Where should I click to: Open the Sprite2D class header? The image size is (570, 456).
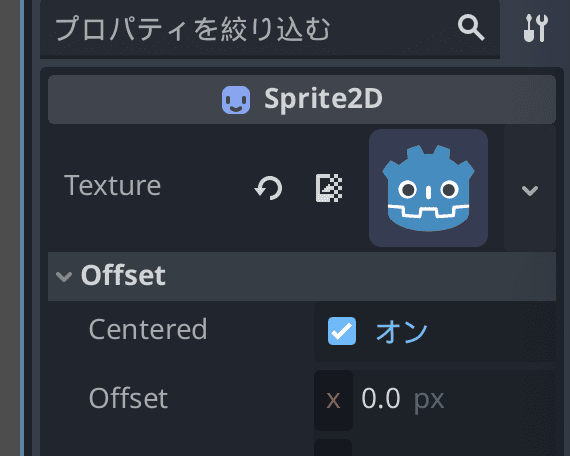tap(302, 99)
